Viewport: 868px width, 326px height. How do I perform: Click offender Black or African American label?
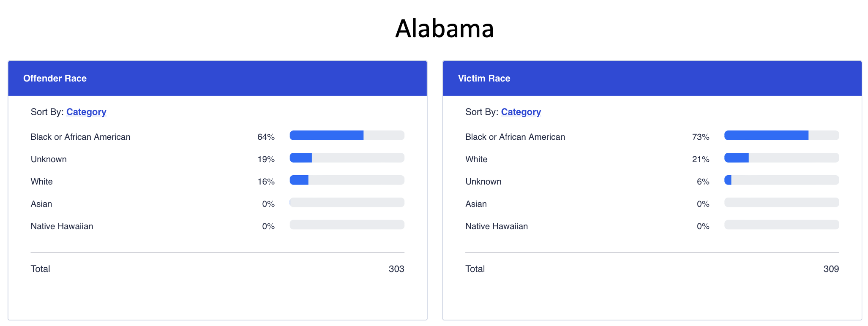tap(80, 137)
